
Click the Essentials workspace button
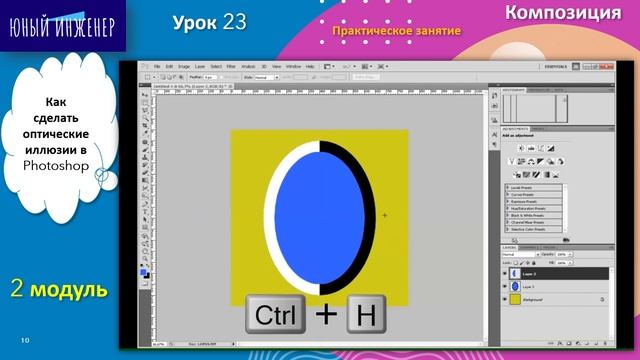[556, 67]
